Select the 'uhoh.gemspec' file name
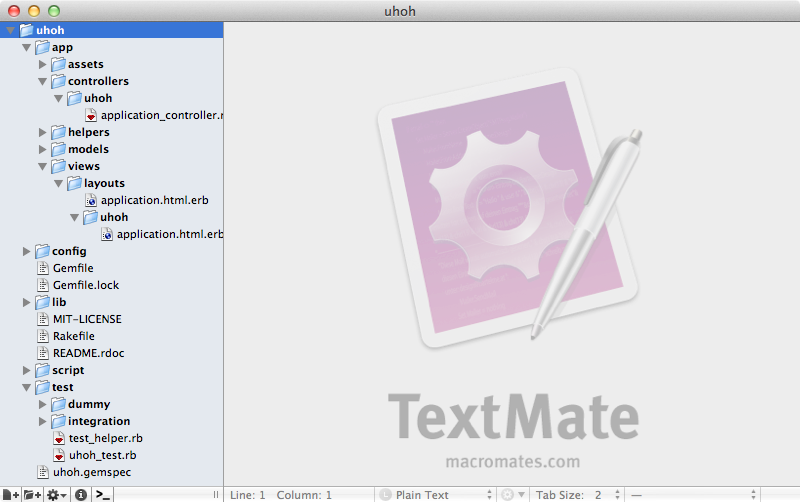The image size is (800, 502). 92,472
